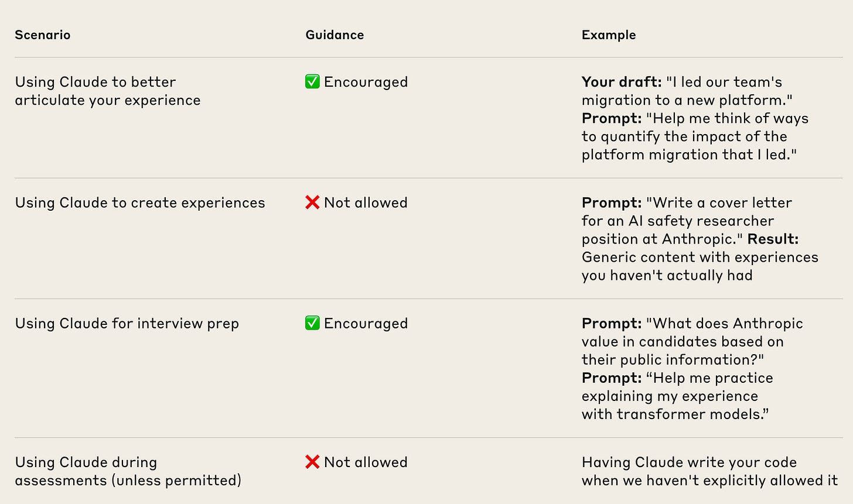Click 'Using Claude for interview prep' text

(127, 324)
